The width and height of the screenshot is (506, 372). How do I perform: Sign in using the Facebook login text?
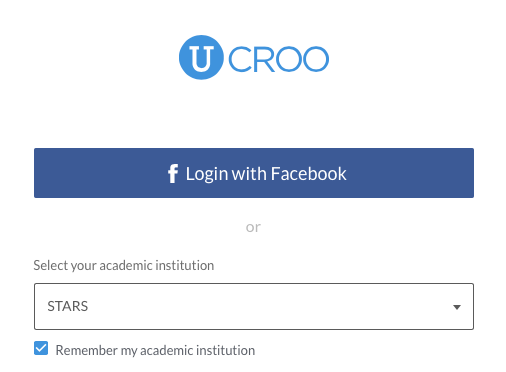pyautogui.click(x=266, y=174)
